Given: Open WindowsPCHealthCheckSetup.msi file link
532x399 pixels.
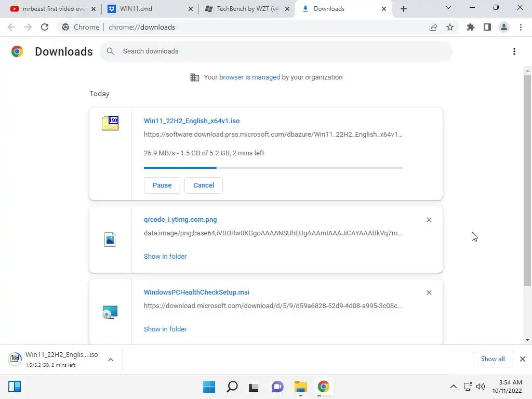Looking at the screenshot, I should tap(196, 292).
